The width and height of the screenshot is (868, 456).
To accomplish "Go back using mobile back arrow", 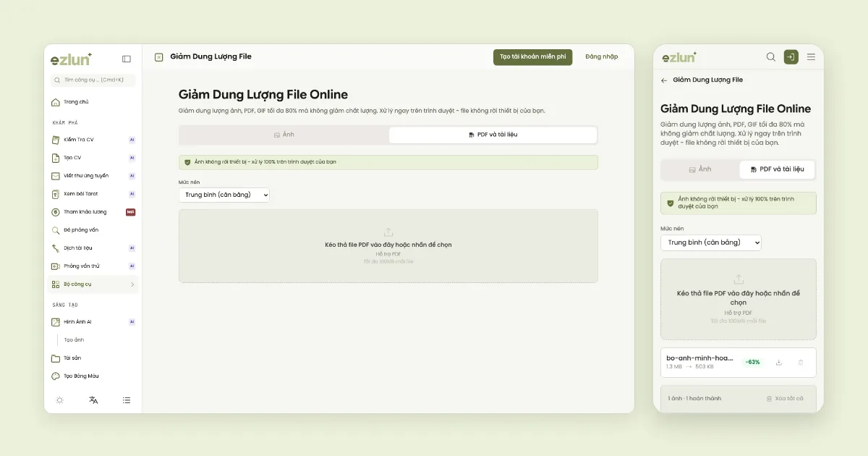I will coord(664,80).
